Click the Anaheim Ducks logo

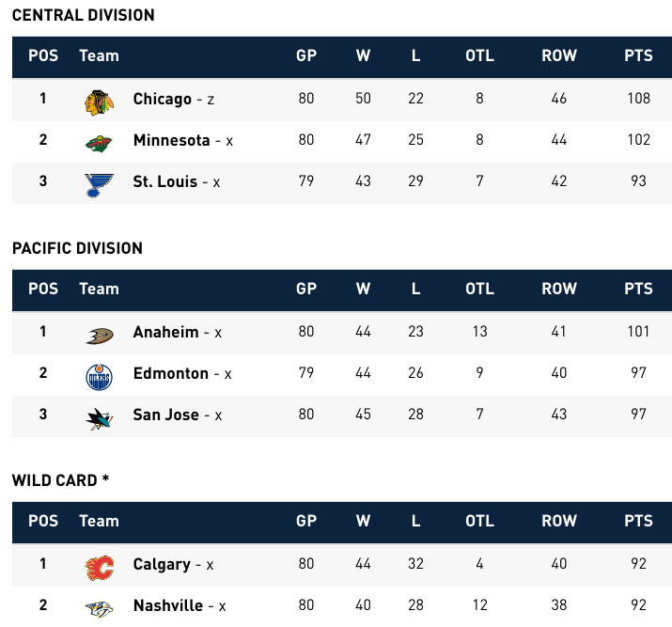(98, 334)
